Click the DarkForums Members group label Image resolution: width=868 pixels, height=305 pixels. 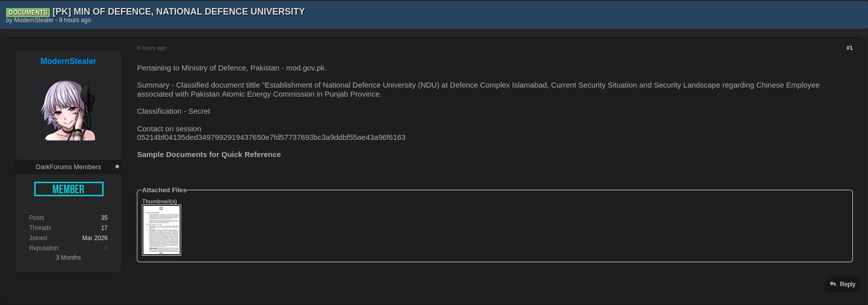click(x=68, y=167)
